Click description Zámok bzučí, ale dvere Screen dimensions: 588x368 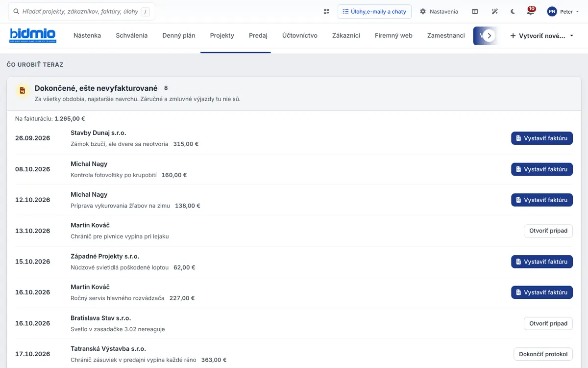[x=120, y=144]
